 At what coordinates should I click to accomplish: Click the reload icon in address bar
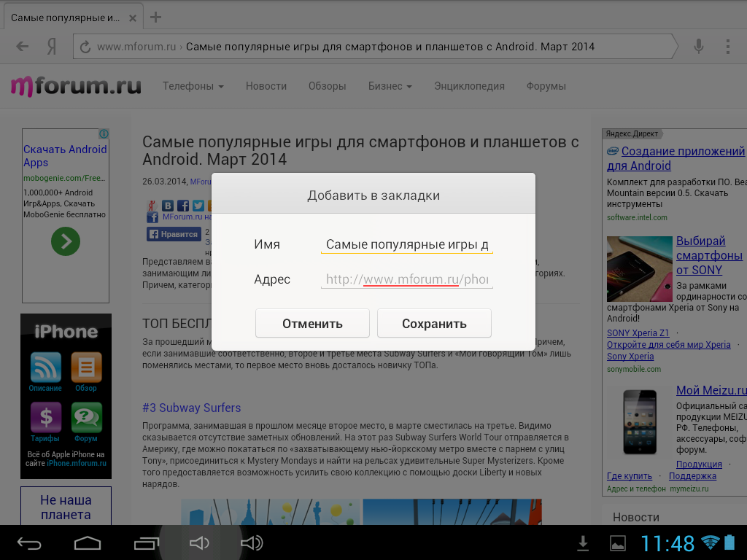85,47
